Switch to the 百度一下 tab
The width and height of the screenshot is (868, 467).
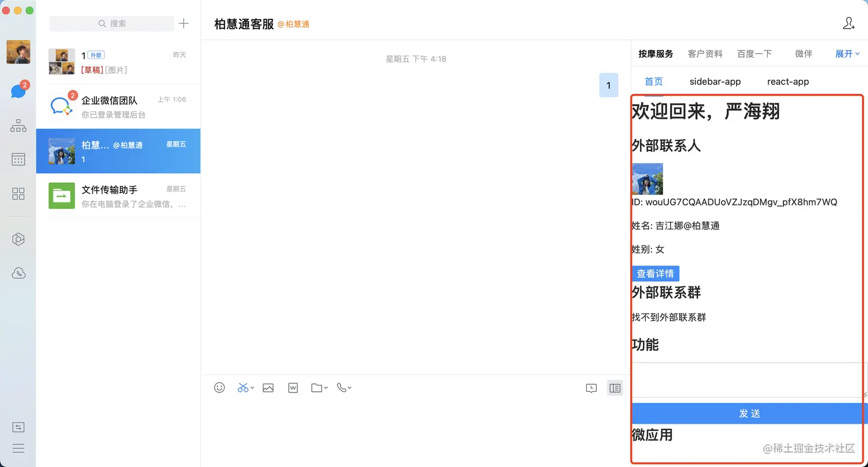(x=754, y=54)
